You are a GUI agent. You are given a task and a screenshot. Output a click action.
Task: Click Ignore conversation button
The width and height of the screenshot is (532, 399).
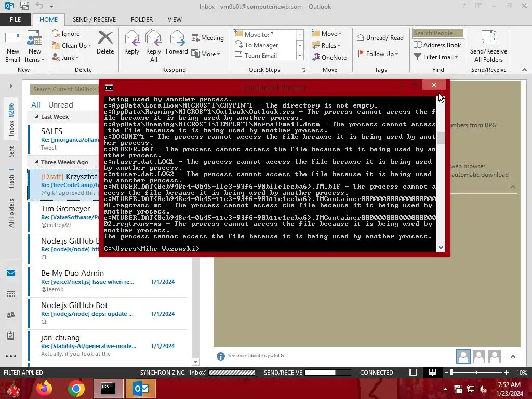66,33
